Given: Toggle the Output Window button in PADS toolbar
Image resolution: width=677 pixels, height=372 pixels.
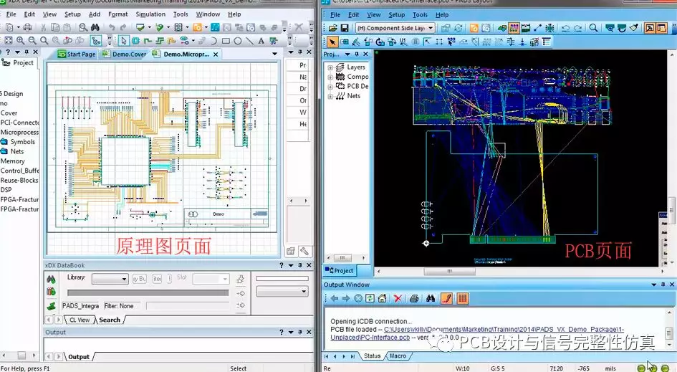Looking at the screenshot, I should (x=649, y=28).
